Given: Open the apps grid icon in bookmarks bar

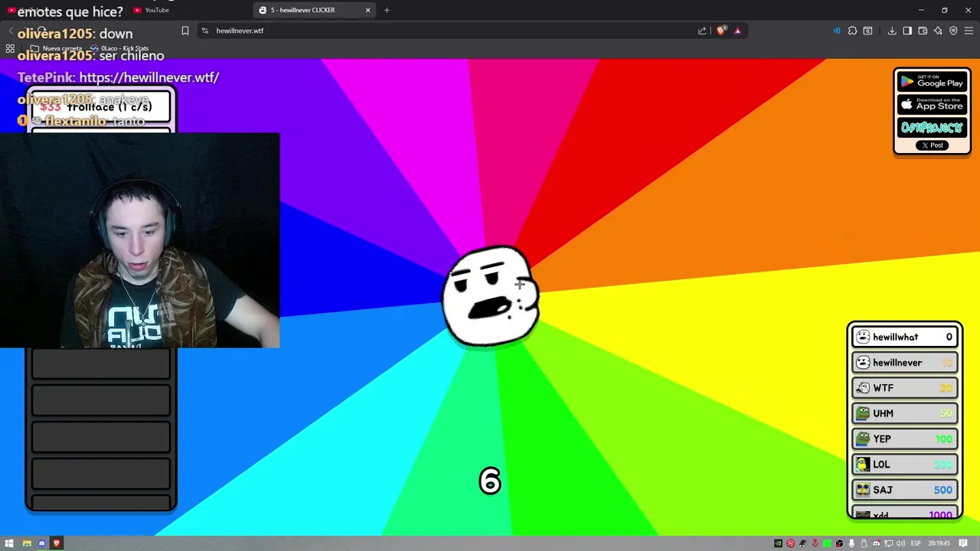Looking at the screenshot, I should (x=10, y=48).
